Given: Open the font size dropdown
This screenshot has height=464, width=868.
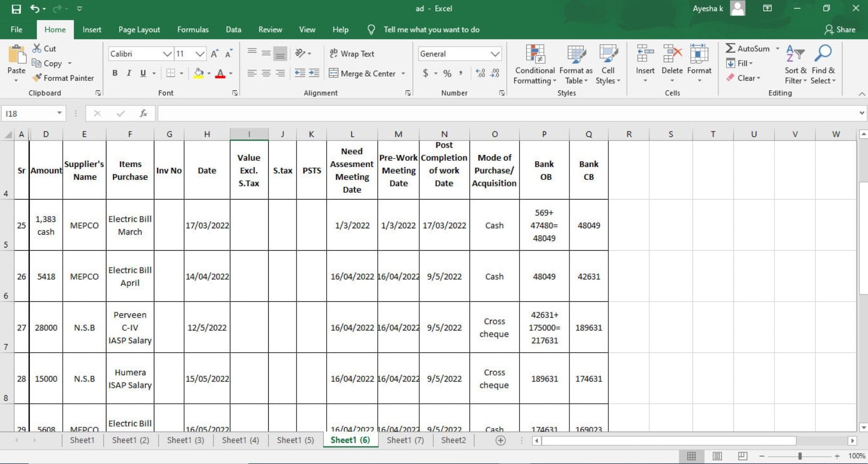Looking at the screenshot, I should tap(200, 54).
